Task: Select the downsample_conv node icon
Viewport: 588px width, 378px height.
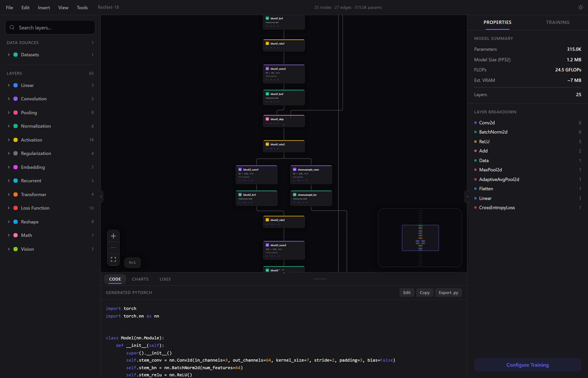Action: pos(294,170)
